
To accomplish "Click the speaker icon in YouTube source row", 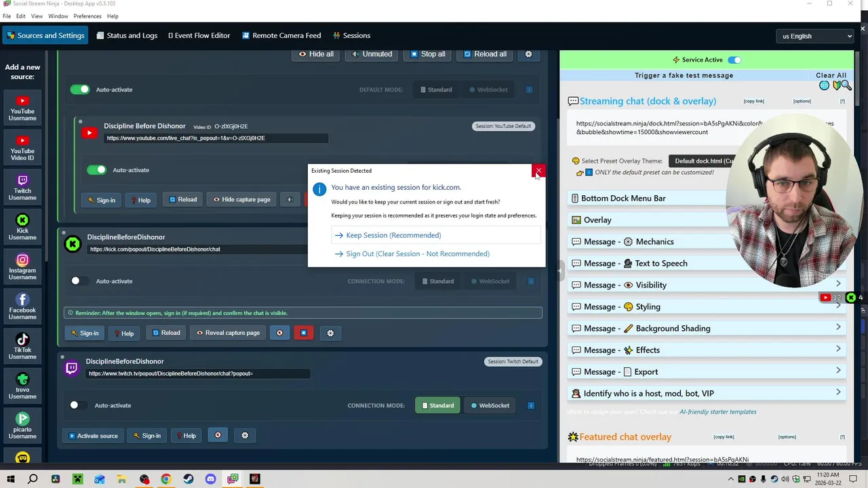I will tap(290, 200).
